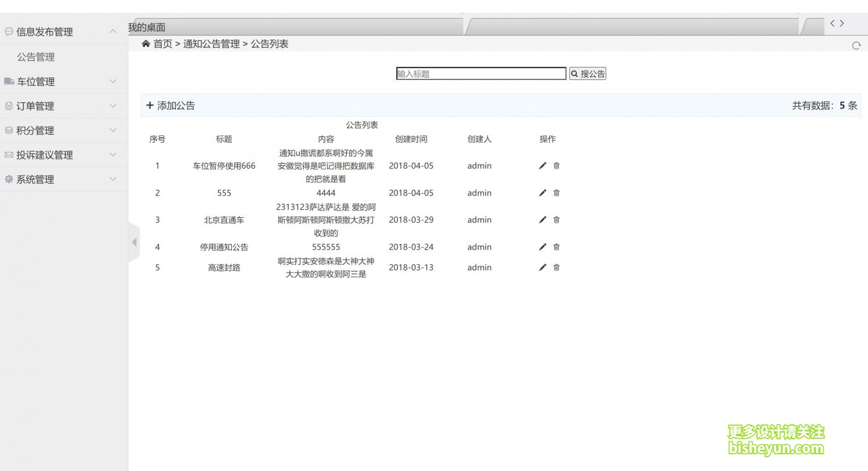
Task: Open 公告管理 in the sidebar
Action: pos(36,57)
